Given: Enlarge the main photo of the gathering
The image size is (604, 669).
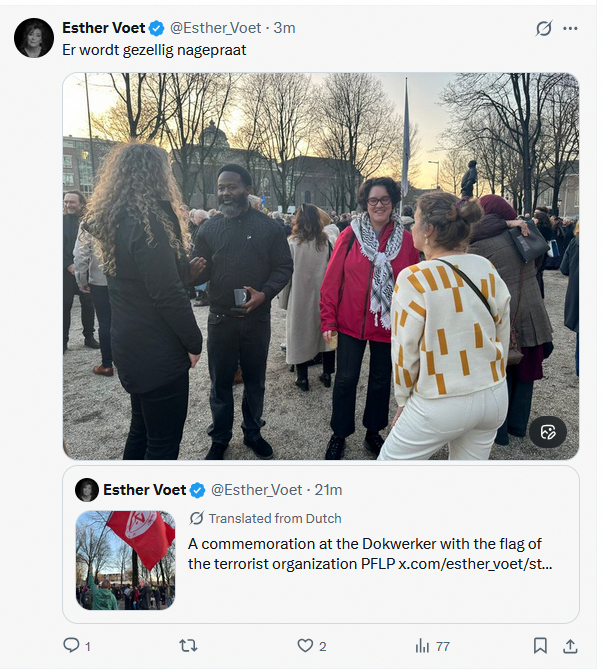Looking at the screenshot, I should pos(321,266).
